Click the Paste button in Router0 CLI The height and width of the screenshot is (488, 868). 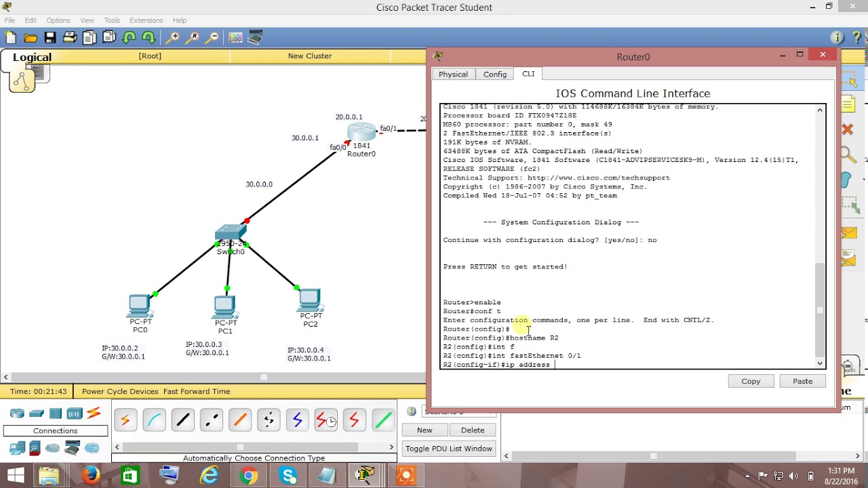click(x=802, y=381)
